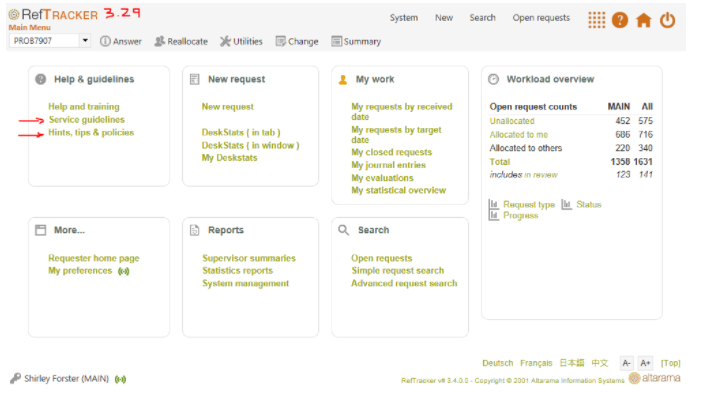Click the in review link

[541, 175]
